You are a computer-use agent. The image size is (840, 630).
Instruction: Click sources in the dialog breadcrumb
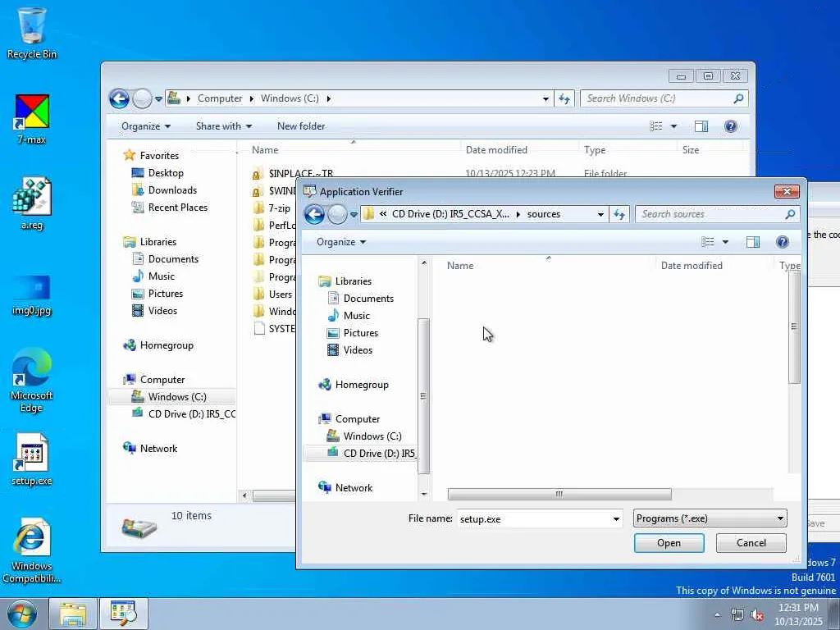[543, 214]
